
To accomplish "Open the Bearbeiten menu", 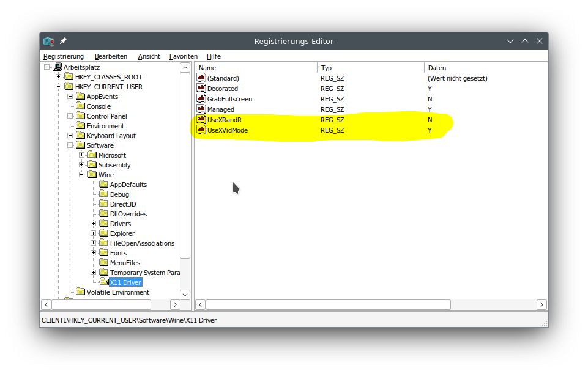I will pyautogui.click(x=111, y=56).
